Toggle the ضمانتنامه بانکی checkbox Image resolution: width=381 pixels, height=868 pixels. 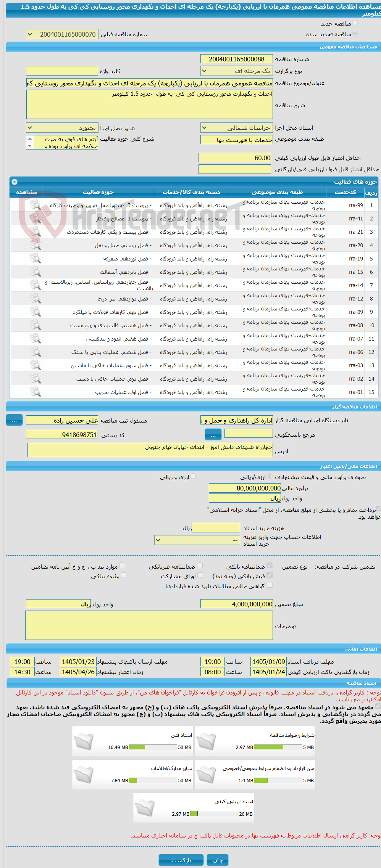[270, 566]
